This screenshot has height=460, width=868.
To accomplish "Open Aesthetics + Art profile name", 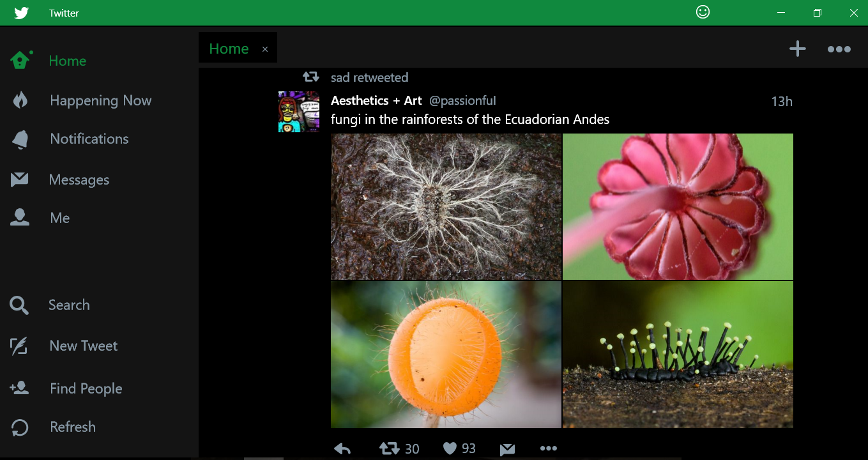I will pyautogui.click(x=376, y=100).
